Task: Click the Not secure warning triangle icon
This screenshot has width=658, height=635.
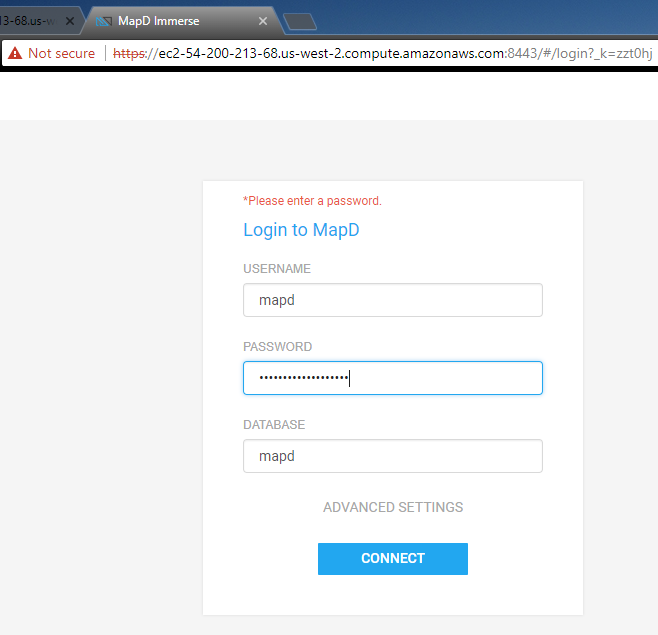Action: 15,53
